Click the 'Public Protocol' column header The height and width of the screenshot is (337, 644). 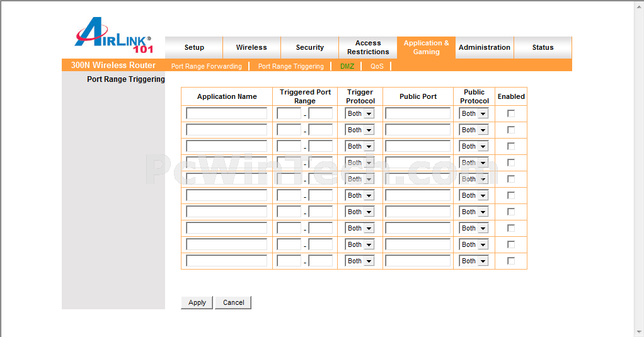(x=474, y=96)
